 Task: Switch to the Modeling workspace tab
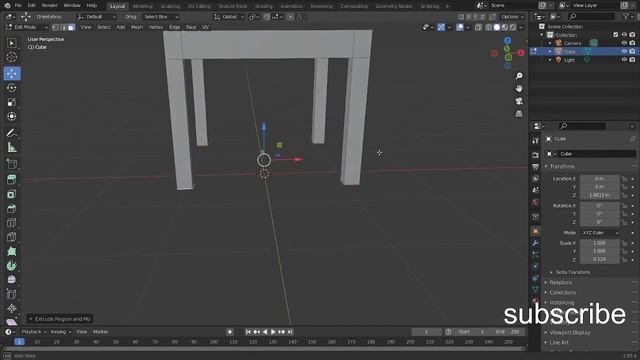point(142,6)
